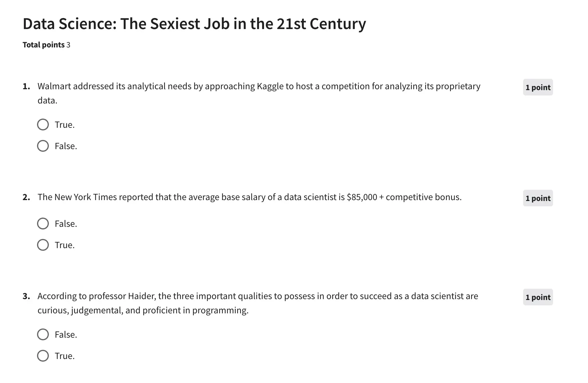Choose True for the New York Times salary question
The image size is (588, 383).
coord(43,245)
